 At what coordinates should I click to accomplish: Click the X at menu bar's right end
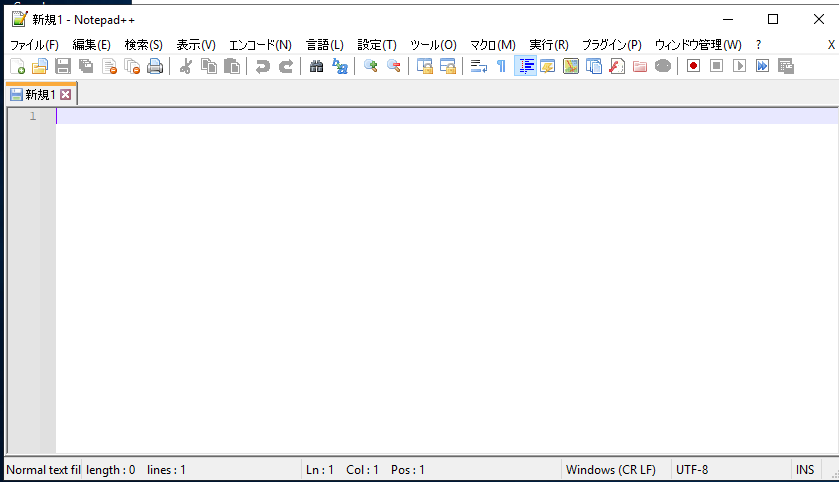[831, 45]
